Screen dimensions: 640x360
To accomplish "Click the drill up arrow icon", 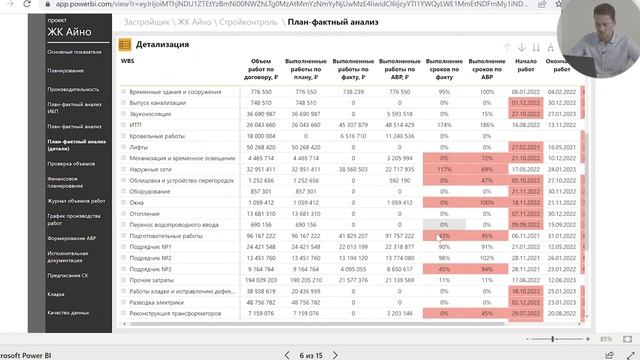I will coord(507,48).
